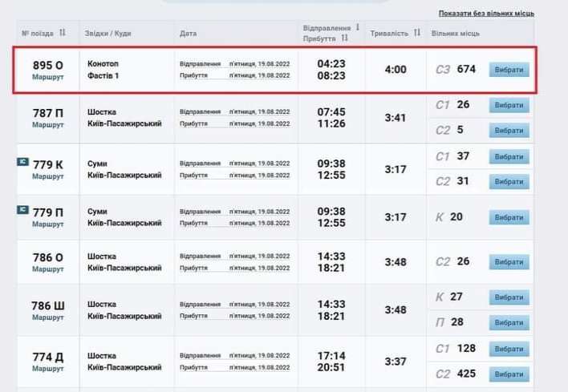
Task: Click Київ-Пасажирський in train 787 П row
Action: tap(124, 123)
